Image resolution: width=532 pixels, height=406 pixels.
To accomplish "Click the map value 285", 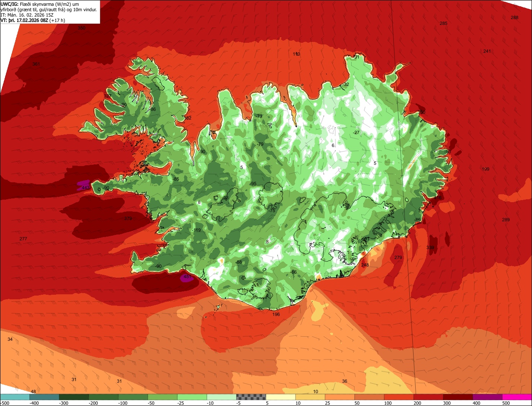I will click(443, 23).
